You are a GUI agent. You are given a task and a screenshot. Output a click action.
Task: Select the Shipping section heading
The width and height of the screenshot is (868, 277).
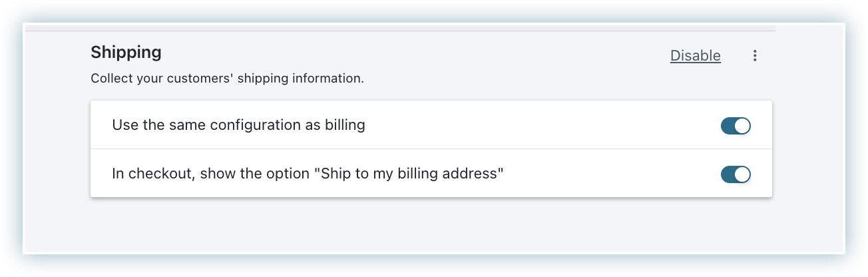[x=126, y=52]
